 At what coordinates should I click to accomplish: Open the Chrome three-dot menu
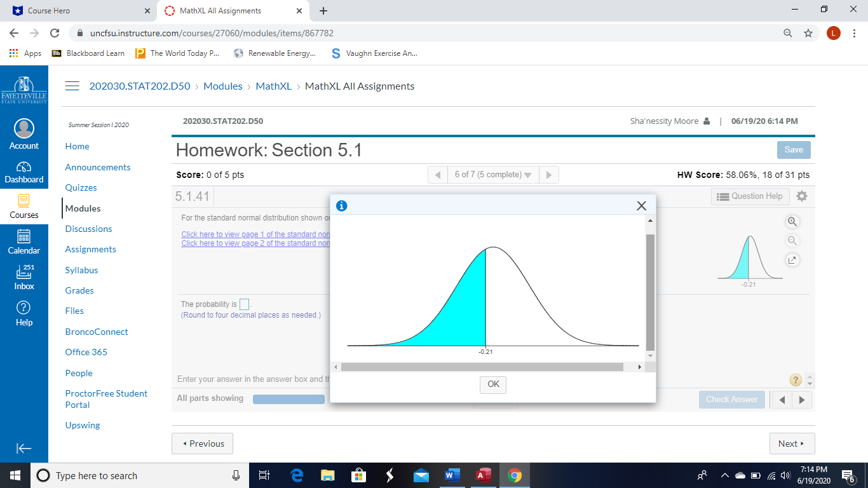(x=855, y=32)
